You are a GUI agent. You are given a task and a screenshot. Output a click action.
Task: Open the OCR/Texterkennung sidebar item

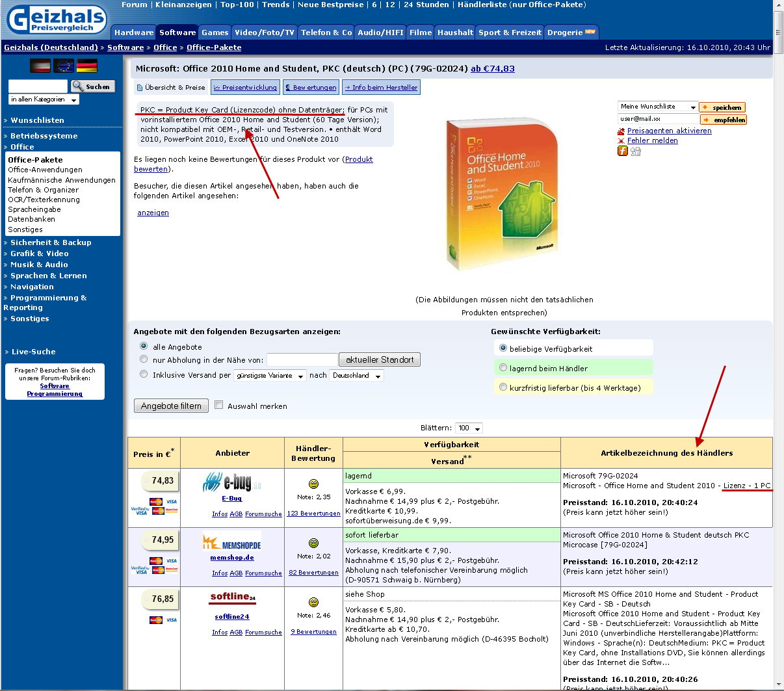click(x=44, y=200)
